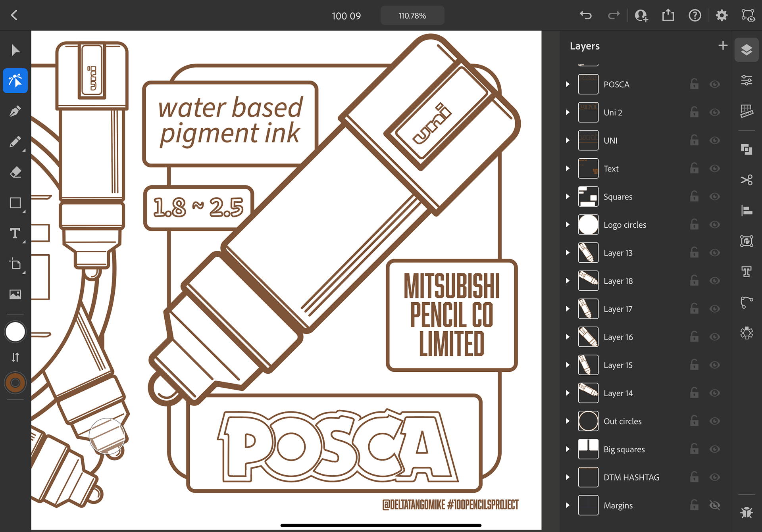
Task: Open the Precision grid and ruler panel
Action: 747,111
